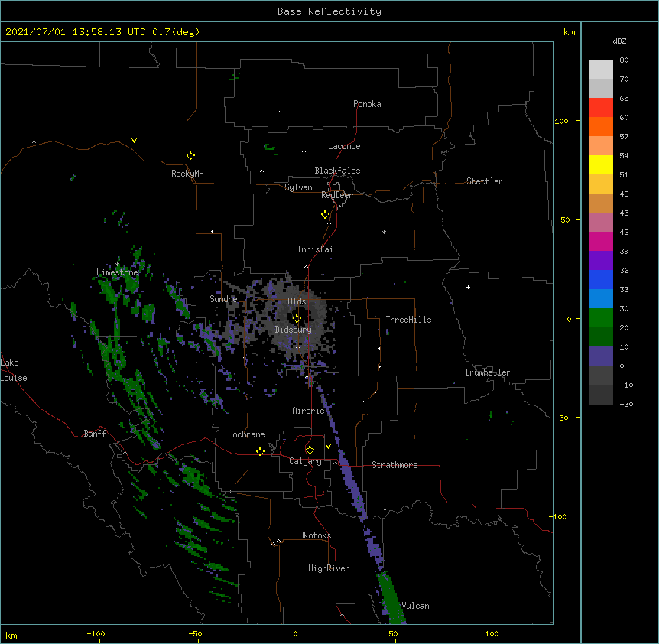Click the asterisk marker east of Innisfail

[x=384, y=233]
